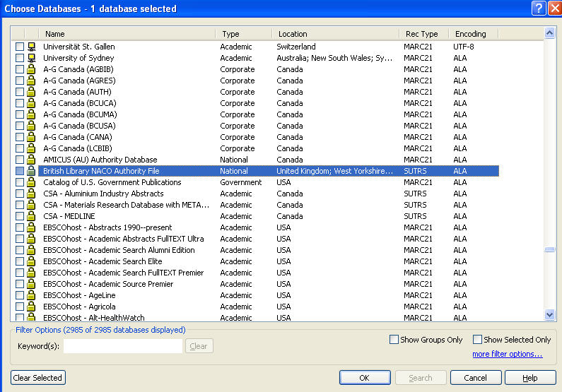Open the more filter options link
Screen dimensions: 562x392
click(507, 354)
